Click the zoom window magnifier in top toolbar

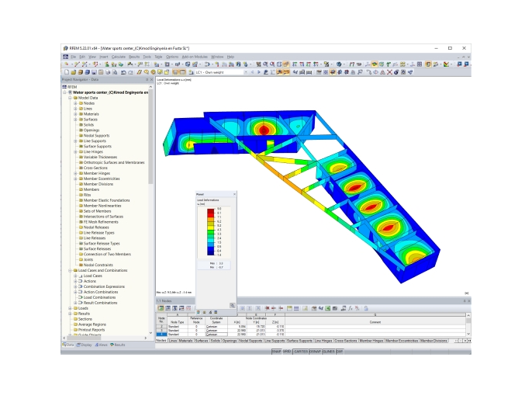pyautogui.click(x=265, y=64)
